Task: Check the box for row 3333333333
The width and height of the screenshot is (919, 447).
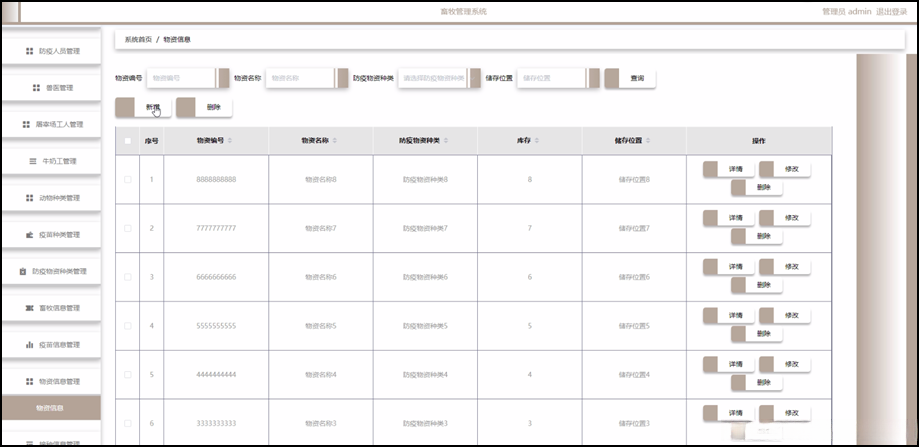Action: (128, 423)
